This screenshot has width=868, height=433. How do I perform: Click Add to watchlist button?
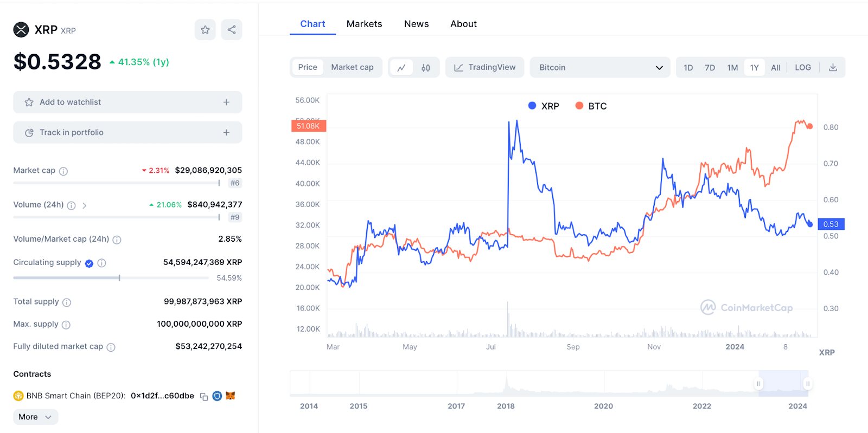(127, 102)
